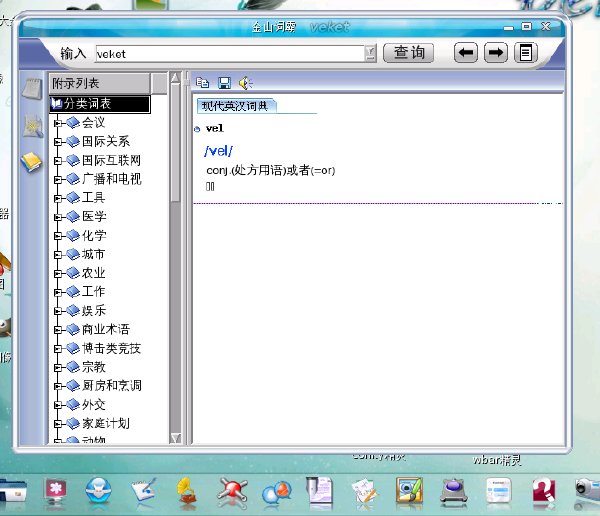Screen dimensions: 600x516
Task: Expand the 城市 tree node
Action: coord(58,255)
